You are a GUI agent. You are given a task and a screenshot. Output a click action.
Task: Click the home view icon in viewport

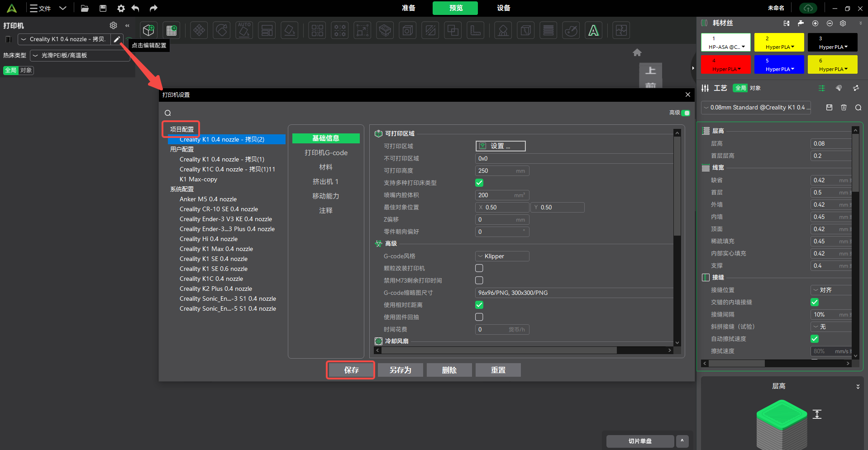[637, 52]
